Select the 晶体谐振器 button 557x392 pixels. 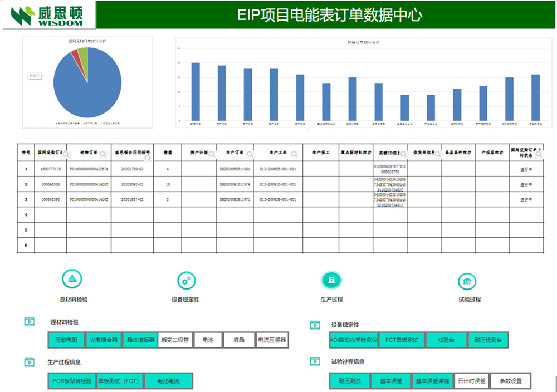tap(141, 340)
